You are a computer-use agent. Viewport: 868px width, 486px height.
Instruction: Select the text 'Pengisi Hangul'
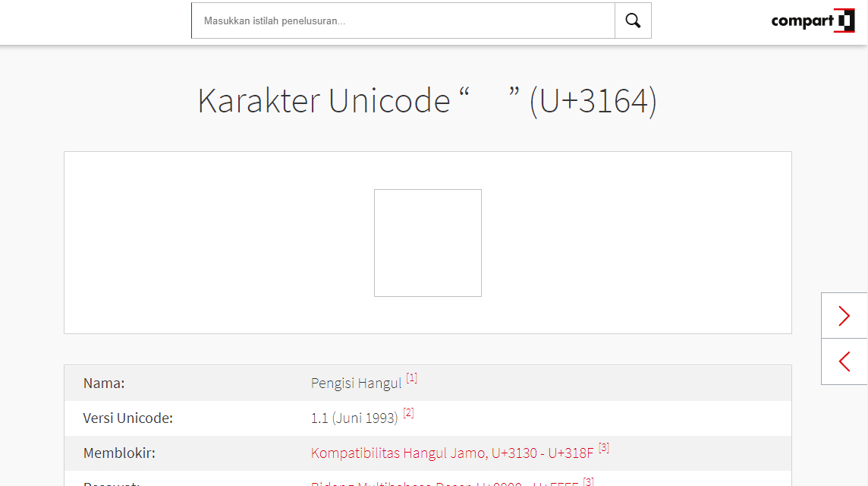pos(356,383)
